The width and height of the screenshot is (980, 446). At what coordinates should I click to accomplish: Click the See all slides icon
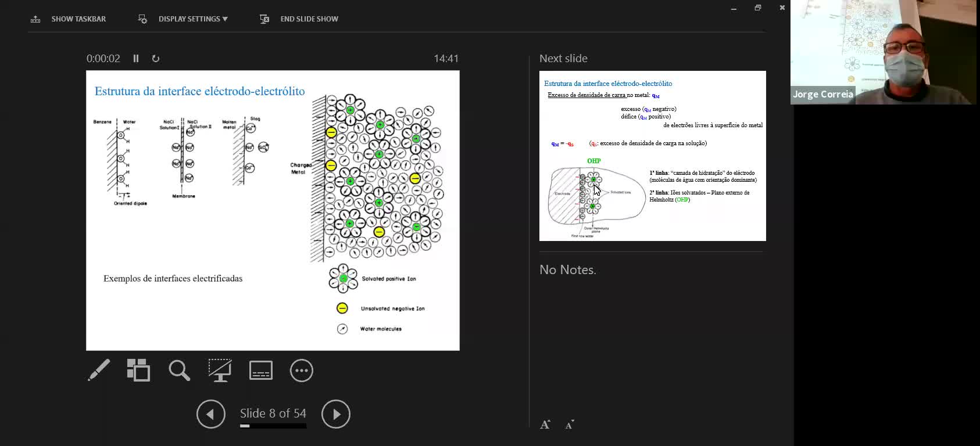pos(138,370)
